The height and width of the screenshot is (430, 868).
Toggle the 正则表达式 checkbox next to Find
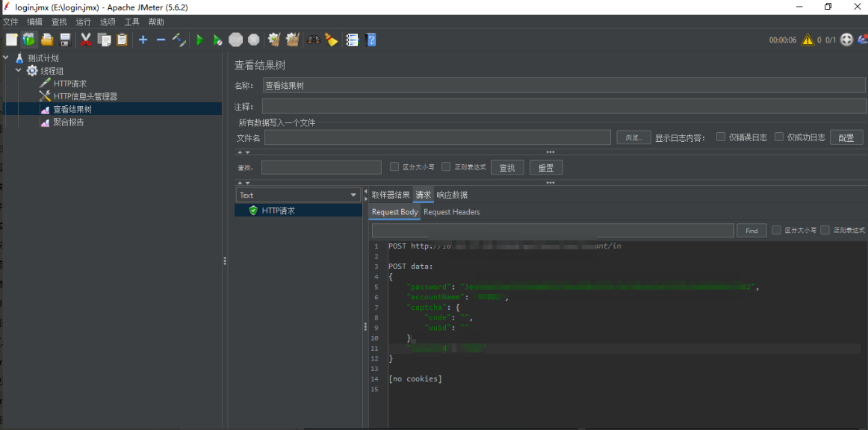824,230
